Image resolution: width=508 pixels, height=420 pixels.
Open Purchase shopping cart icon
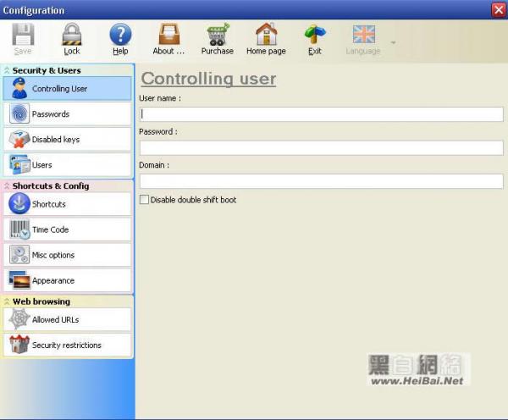218,36
